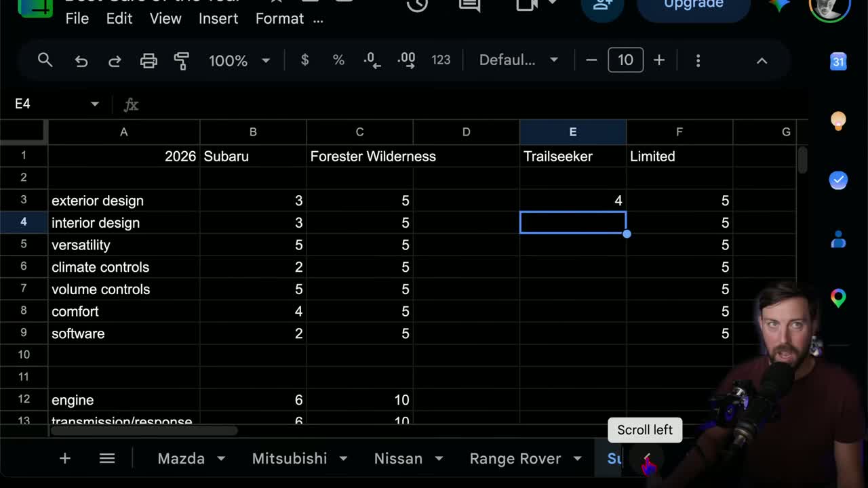The height and width of the screenshot is (488, 868).
Task: Open Google Calendar side panel icon
Action: 838,61
